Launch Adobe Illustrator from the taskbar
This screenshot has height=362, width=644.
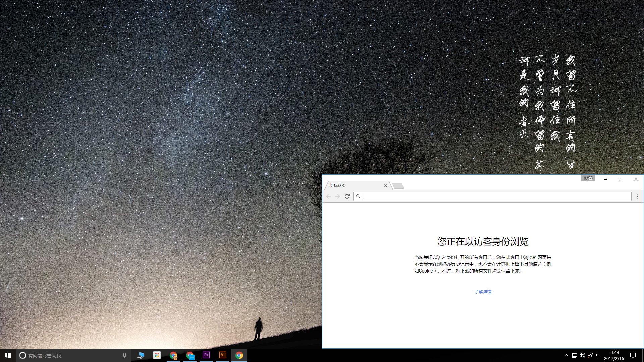click(x=222, y=355)
